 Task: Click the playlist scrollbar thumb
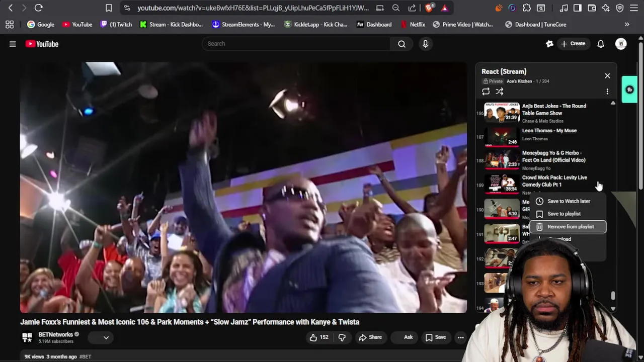tap(613, 296)
